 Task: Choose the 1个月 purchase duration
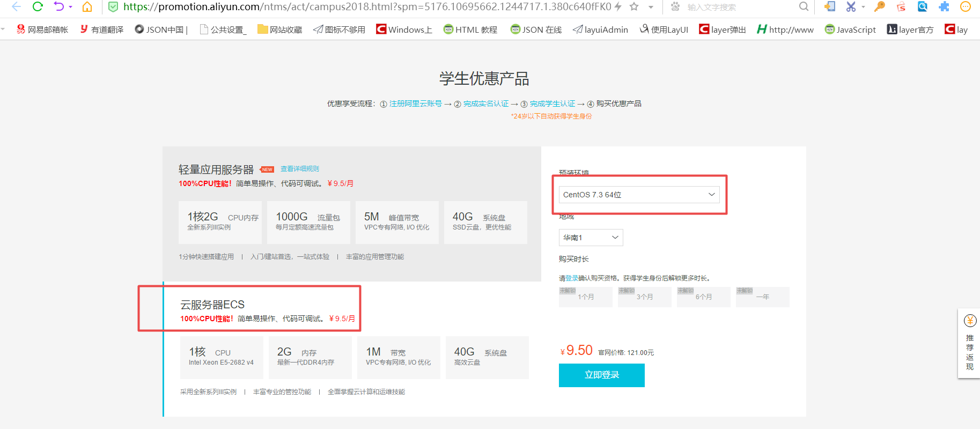[x=586, y=297]
